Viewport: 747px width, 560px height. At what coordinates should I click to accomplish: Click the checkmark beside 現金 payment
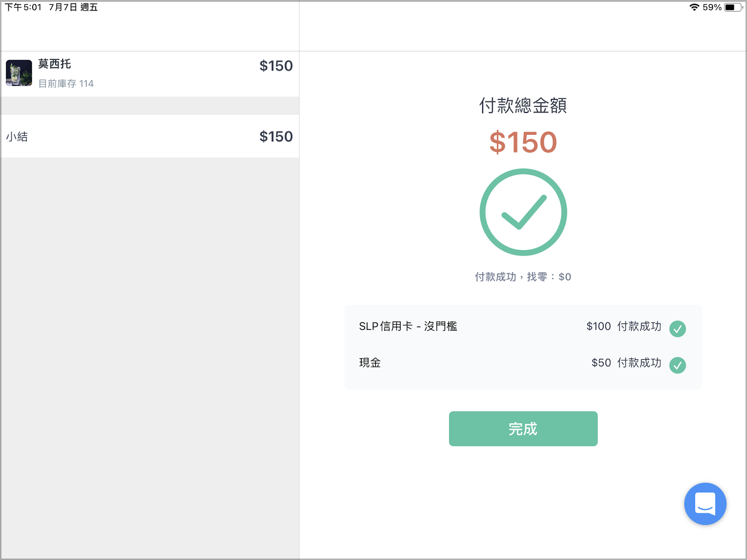point(677,365)
